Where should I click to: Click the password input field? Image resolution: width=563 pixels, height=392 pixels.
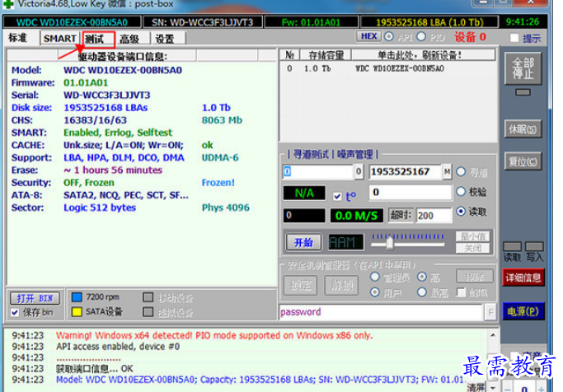(x=381, y=312)
